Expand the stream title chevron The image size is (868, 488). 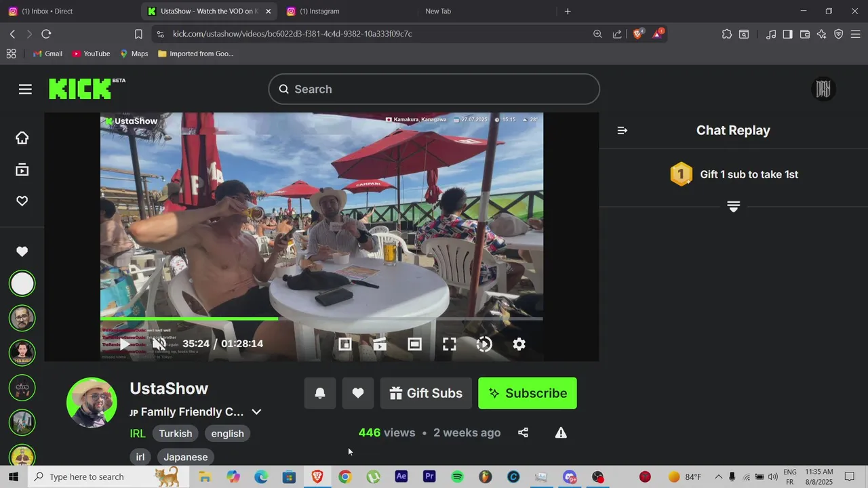[256, 412]
